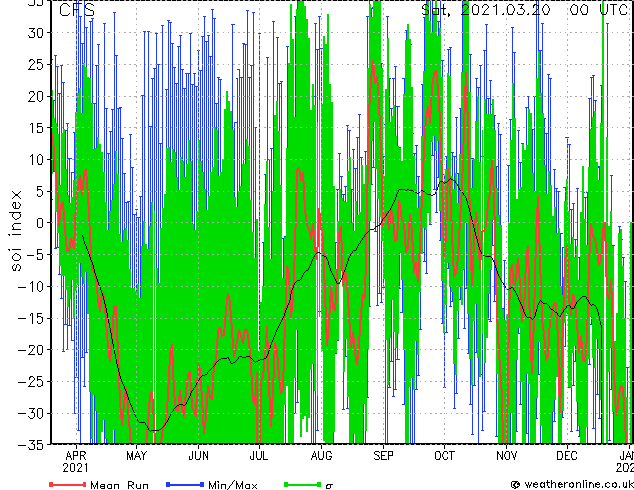
Task: Click the 'Min/Max' legend label
Action: pos(233,485)
